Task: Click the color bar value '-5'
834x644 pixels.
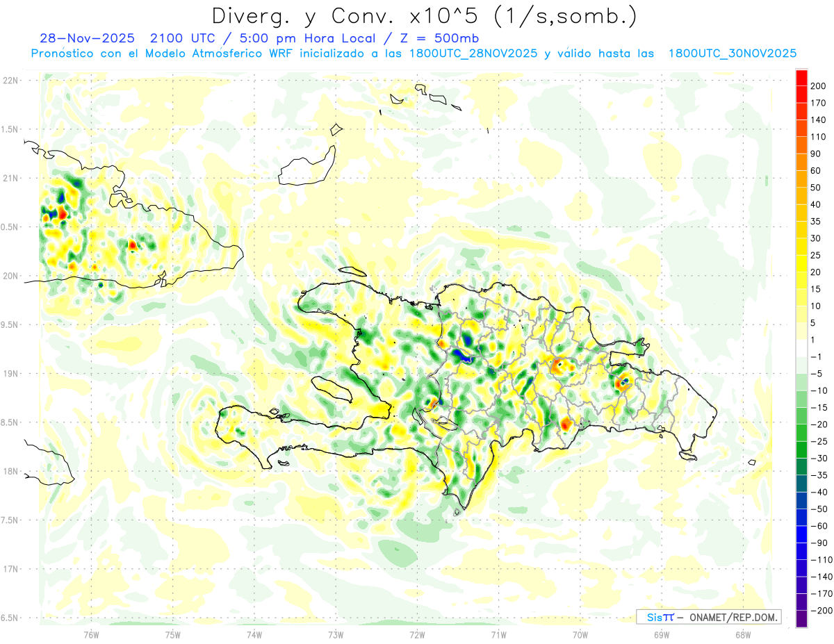Action: [x=816, y=374]
